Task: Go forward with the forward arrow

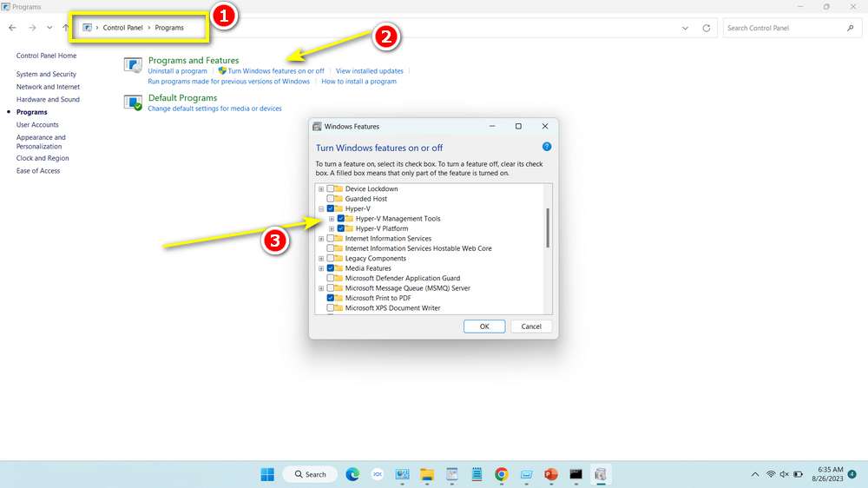Action: click(32, 28)
